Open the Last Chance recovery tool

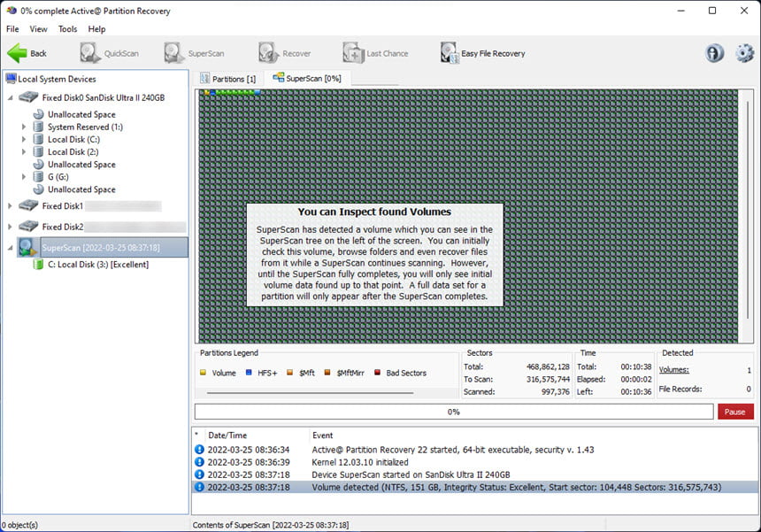375,53
